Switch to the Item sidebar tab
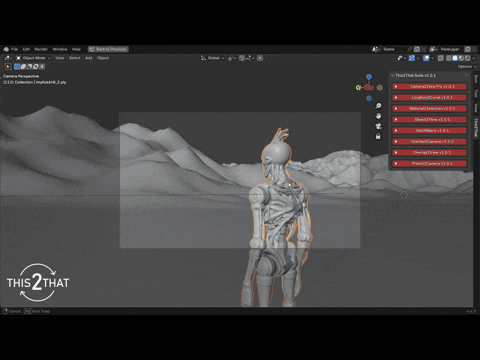This screenshot has width=480, height=360. coord(476,79)
